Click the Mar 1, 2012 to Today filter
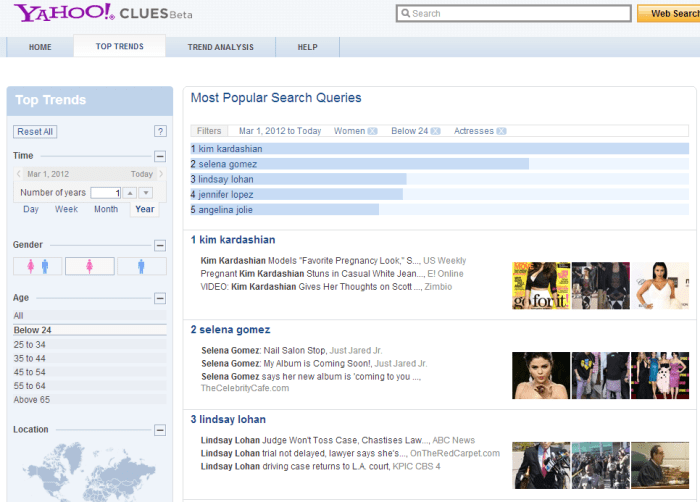This screenshot has width=700, height=502. [280, 131]
